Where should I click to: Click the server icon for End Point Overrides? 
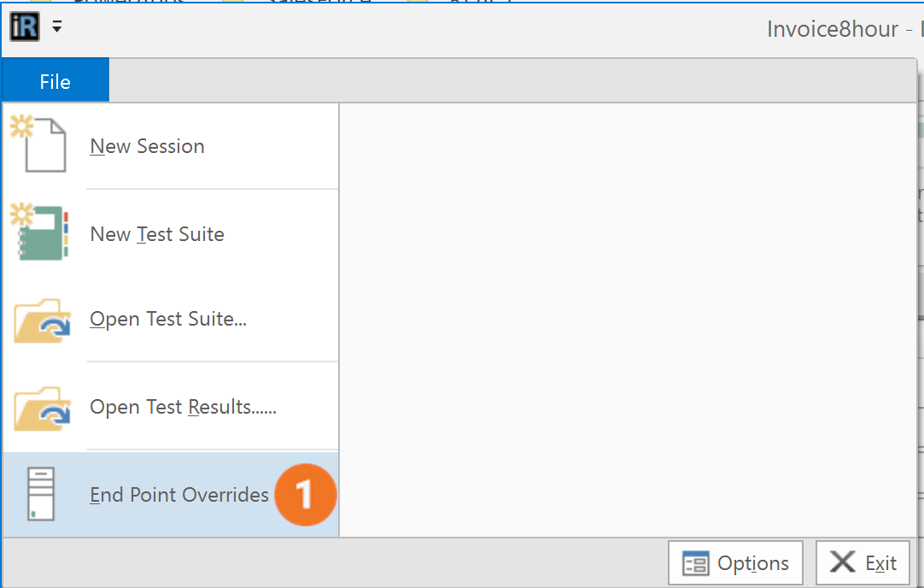(x=39, y=494)
